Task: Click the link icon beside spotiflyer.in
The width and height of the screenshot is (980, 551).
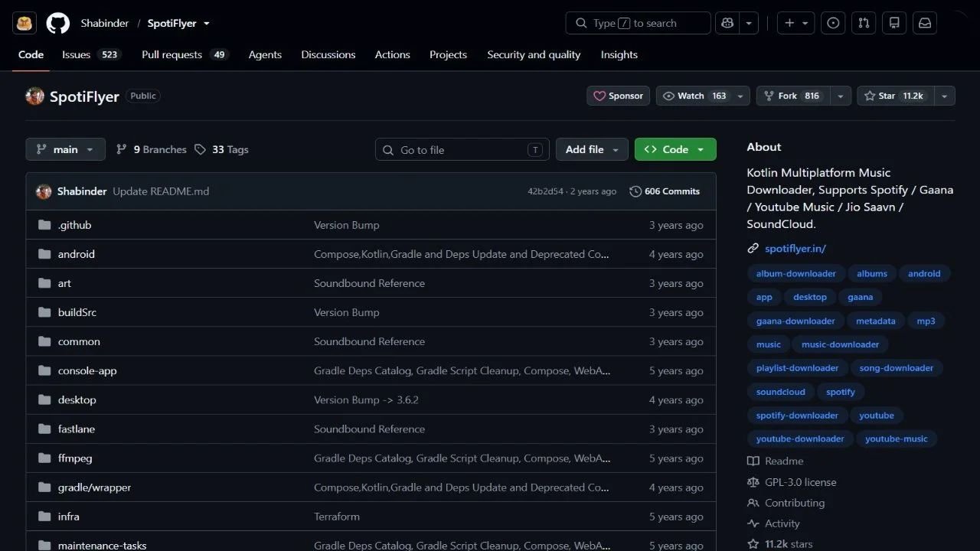Action: click(x=753, y=249)
